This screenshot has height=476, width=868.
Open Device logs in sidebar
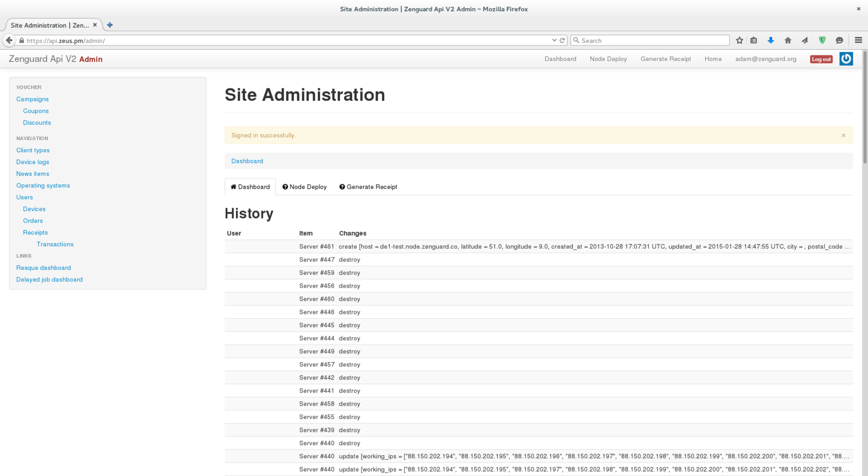33,162
